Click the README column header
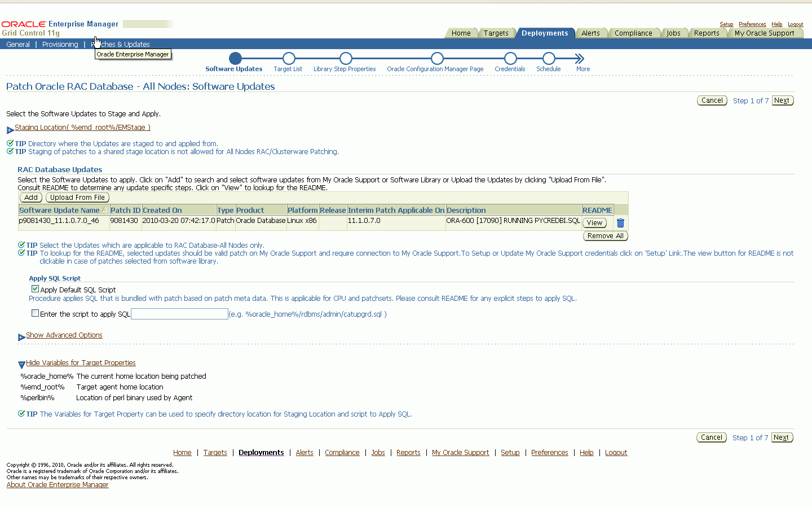This screenshot has width=812, height=508. [x=597, y=210]
